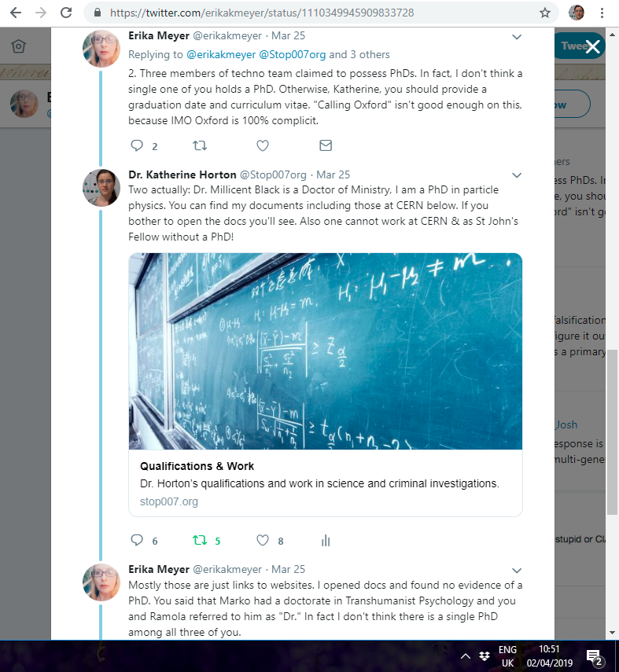The width and height of the screenshot is (619, 672).
Task: Open chalkboard link preview image
Action: [x=326, y=351]
